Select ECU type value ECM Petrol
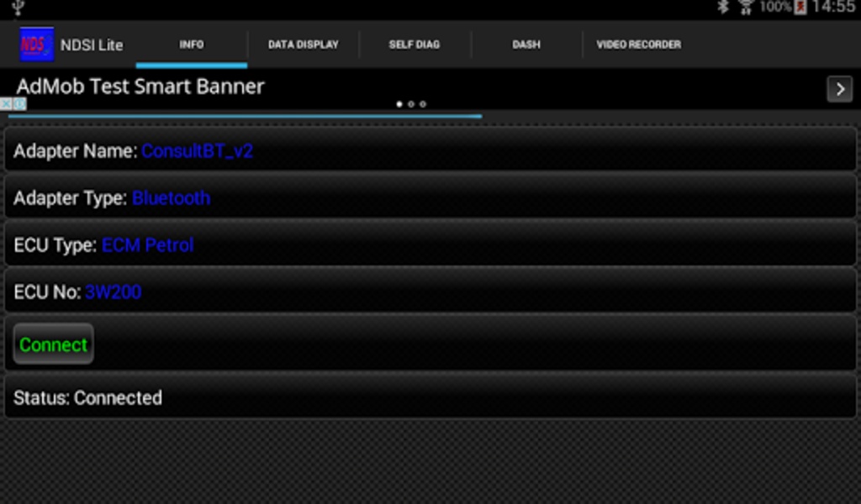 (x=148, y=245)
